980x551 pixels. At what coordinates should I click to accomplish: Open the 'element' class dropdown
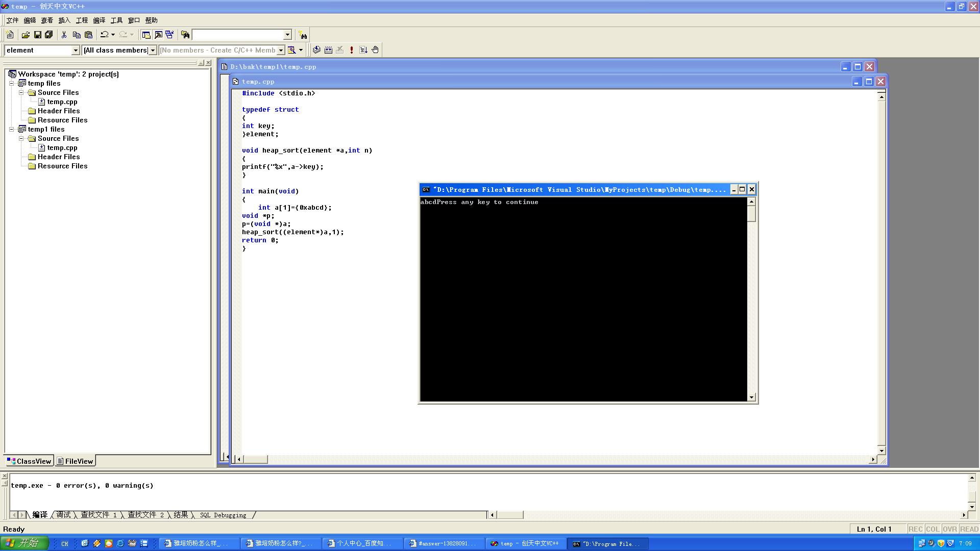76,50
